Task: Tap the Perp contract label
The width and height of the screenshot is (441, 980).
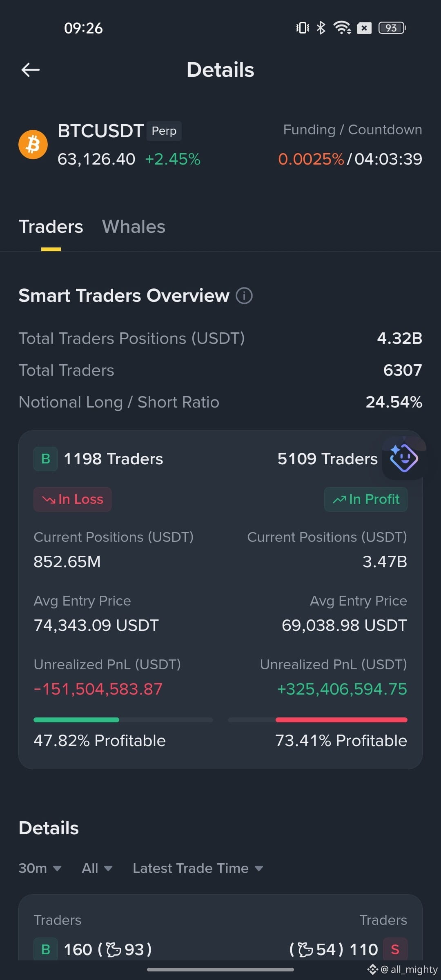Action: click(x=164, y=131)
